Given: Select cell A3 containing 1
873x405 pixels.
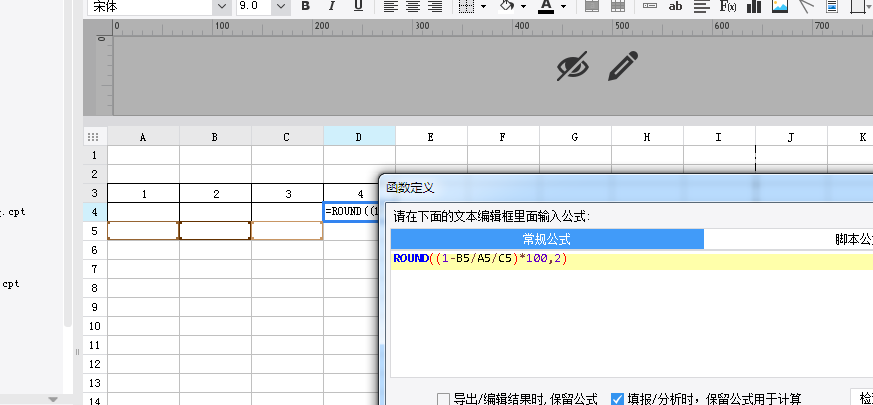Looking at the screenshot, I should point(143,193).
